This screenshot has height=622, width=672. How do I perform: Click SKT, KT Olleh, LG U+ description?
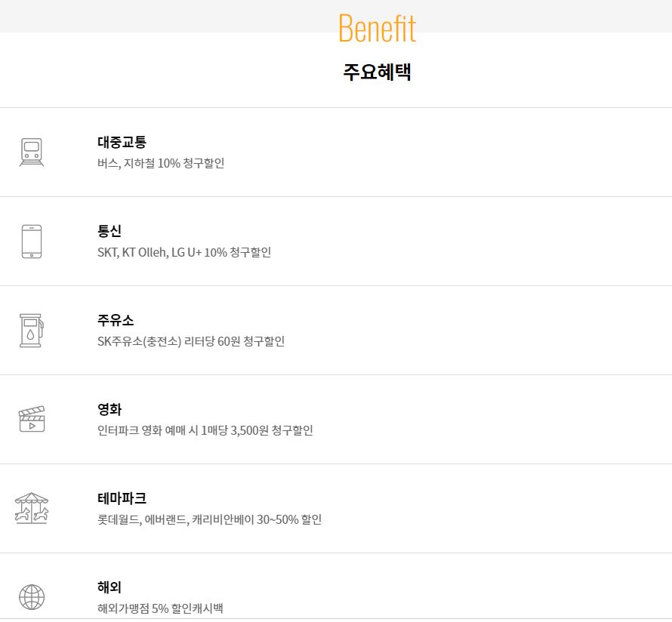tap(184, 252)
